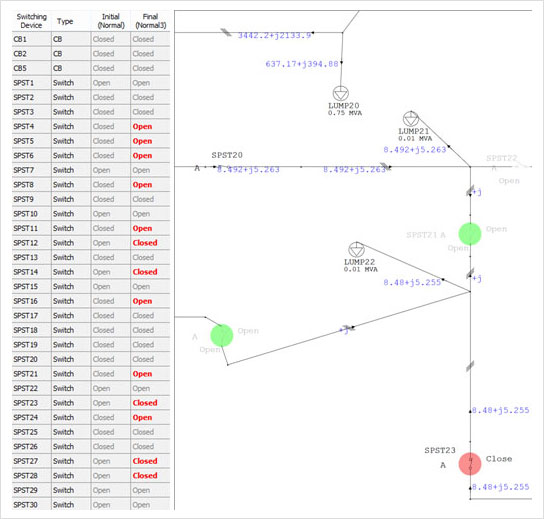Click the red Open status for SPST16
This screenshot has width=544, height=519.
click(142, 301)
